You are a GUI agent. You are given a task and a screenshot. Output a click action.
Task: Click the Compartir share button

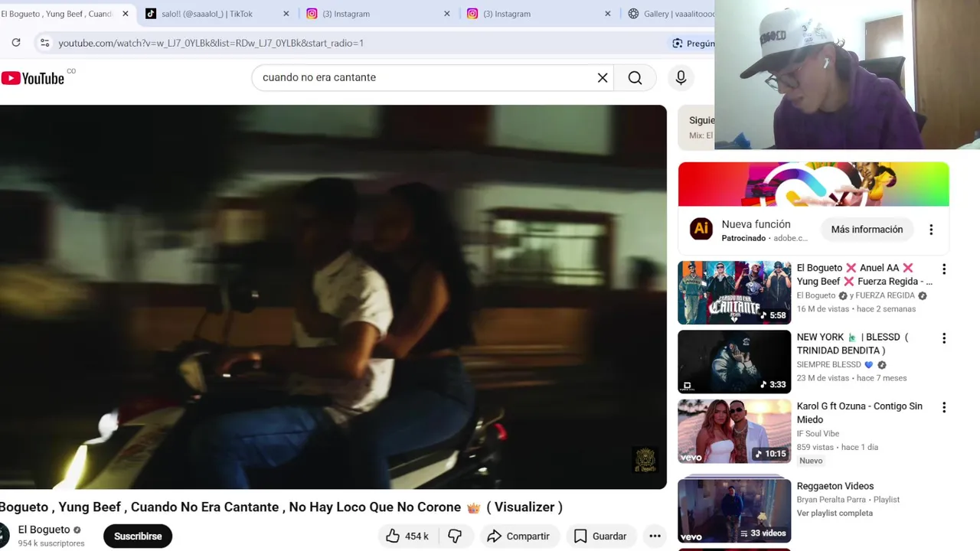pos(518,536)
